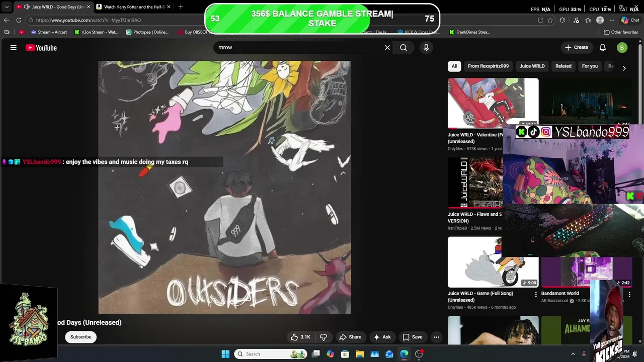The height and width of the screenshot is (362, 644).
Task: Open Photopea Online bookmark
Action: (x=147, y=32)
